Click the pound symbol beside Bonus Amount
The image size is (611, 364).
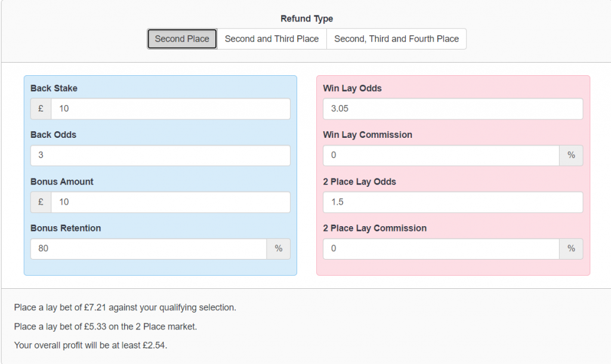tap(41, 202)
